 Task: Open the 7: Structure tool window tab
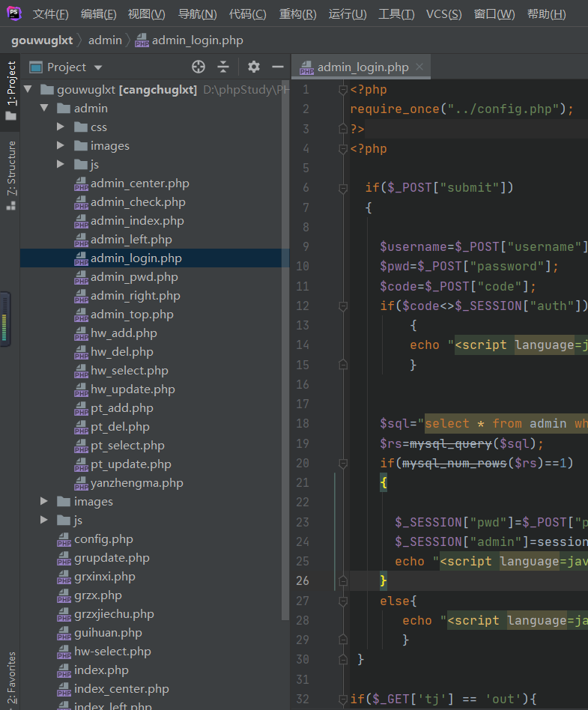[x=10, y=176]
